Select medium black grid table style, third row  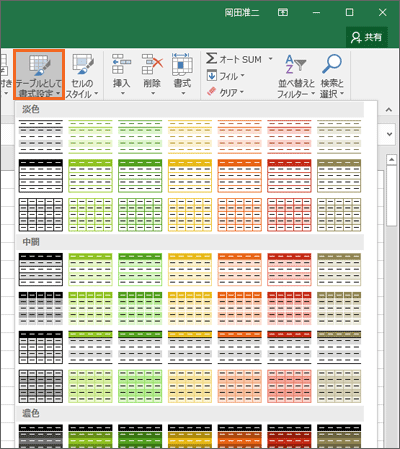point(41,347)
